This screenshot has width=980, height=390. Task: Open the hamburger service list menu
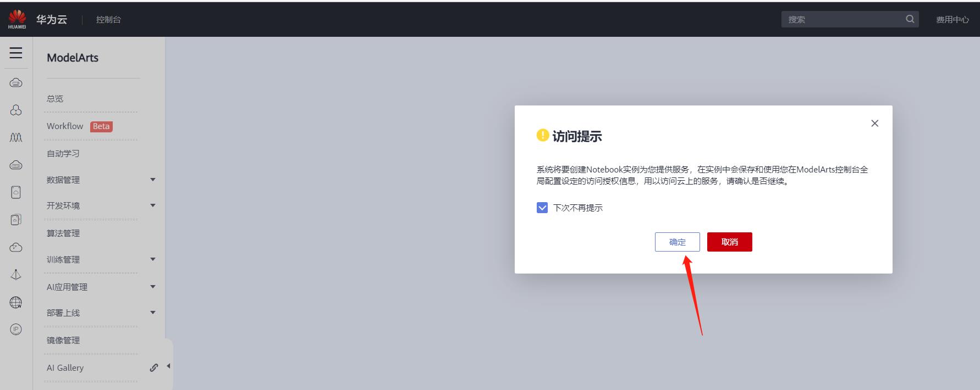(16, 53)
